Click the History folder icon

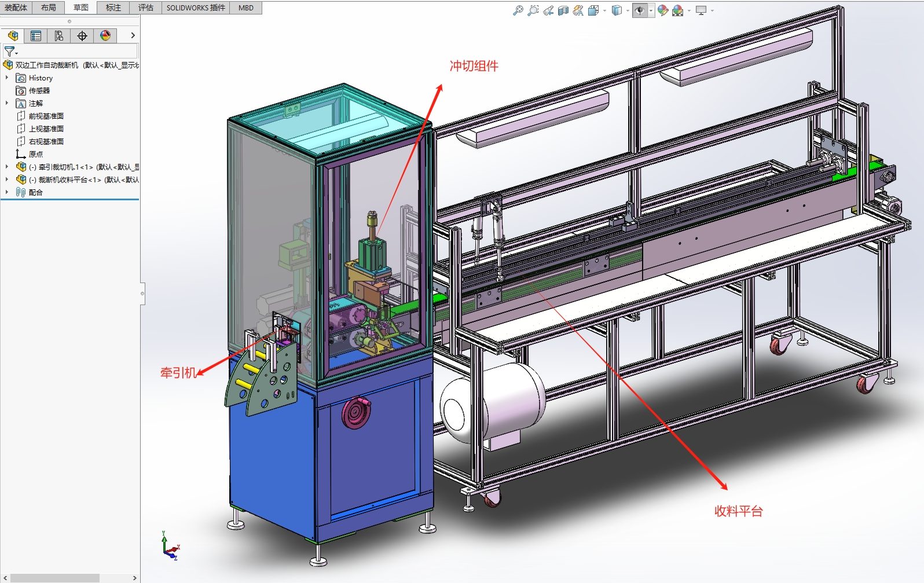[x=21, y=78]
